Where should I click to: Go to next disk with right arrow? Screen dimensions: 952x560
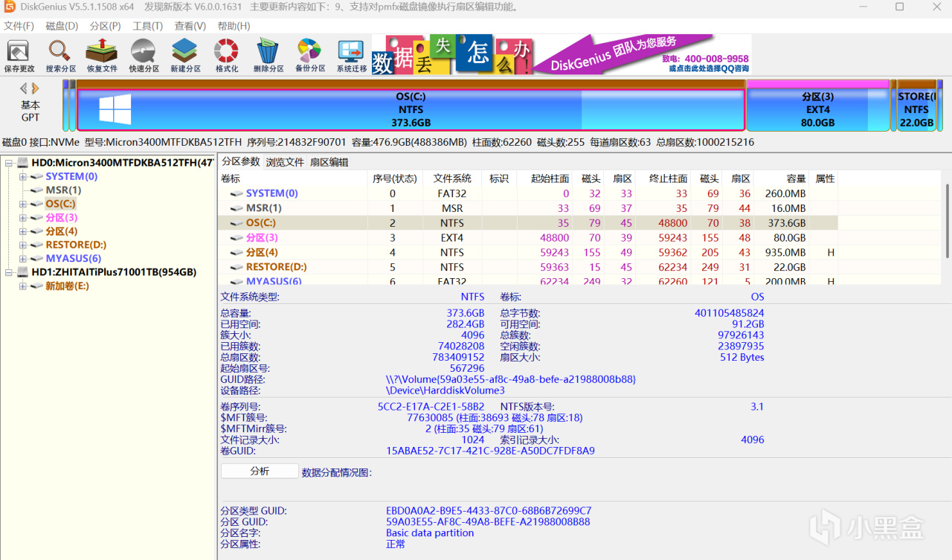(35, 88)
